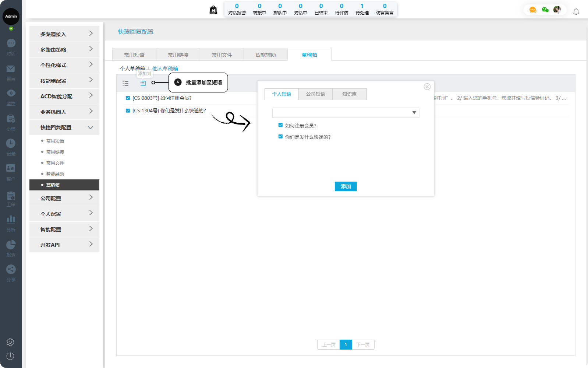Click the WeChat icon in top bar
588x368 pixels.
pyautogui.click(x=545, y=10)
